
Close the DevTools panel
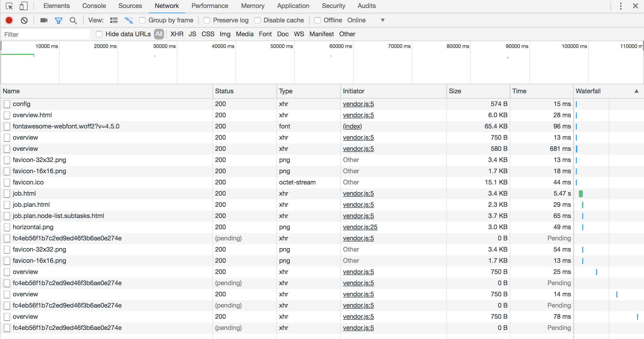(635, 6)
